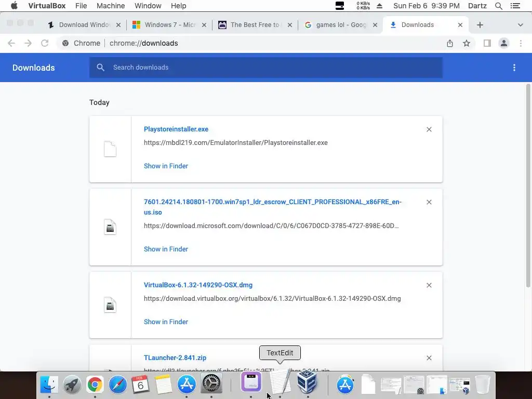Click the page reload icon
Image resolution: width=532 pixels, height=399 pixels.
pyautogui.click(x=45, y=43)
